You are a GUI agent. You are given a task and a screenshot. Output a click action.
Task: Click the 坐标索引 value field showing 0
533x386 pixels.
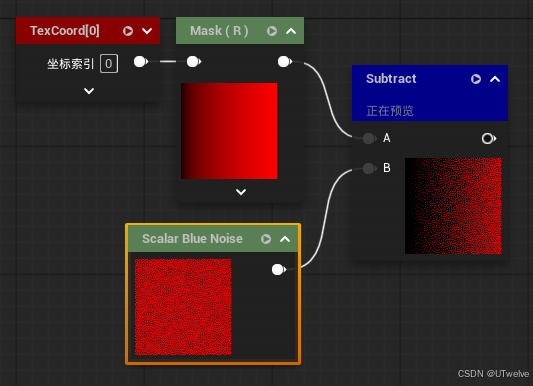point(109,64)
